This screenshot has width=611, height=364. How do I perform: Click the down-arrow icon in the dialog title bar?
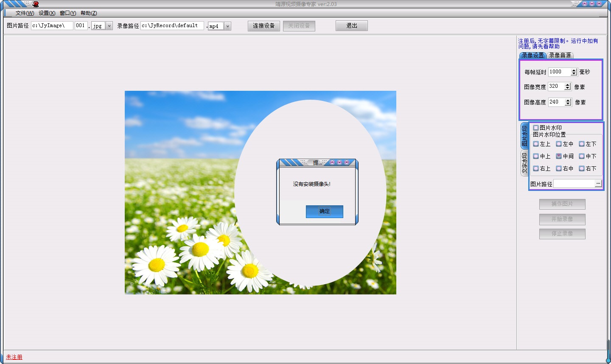(339, 162)
